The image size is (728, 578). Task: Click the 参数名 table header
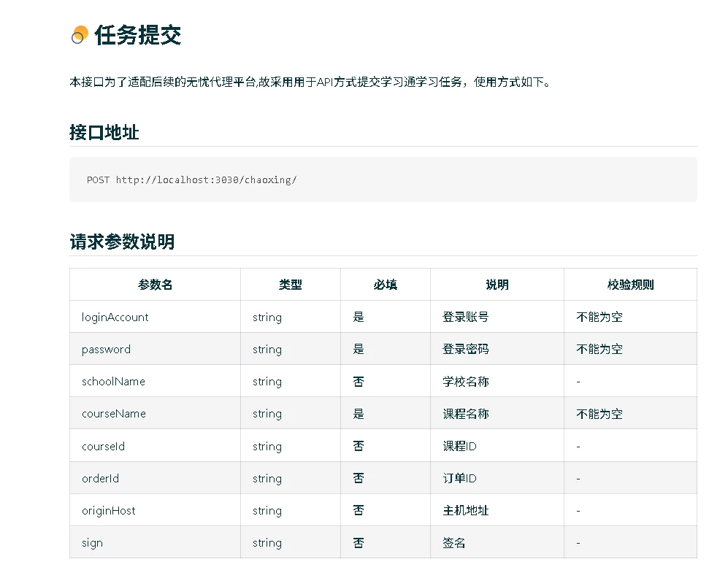tap(154, 284)
